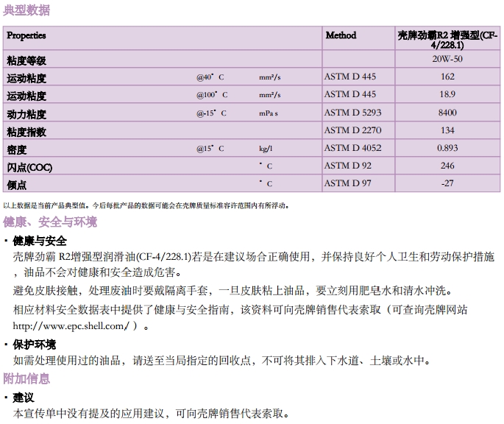504x424 pixels.
Task: Select the density value 0.893
Action: pyautogui.click(x=447, y=148)
